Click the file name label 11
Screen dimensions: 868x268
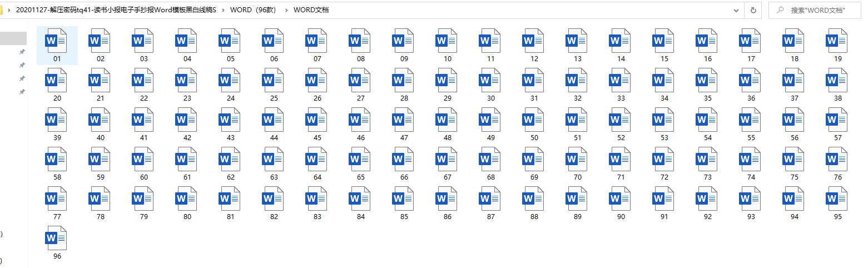490,59
